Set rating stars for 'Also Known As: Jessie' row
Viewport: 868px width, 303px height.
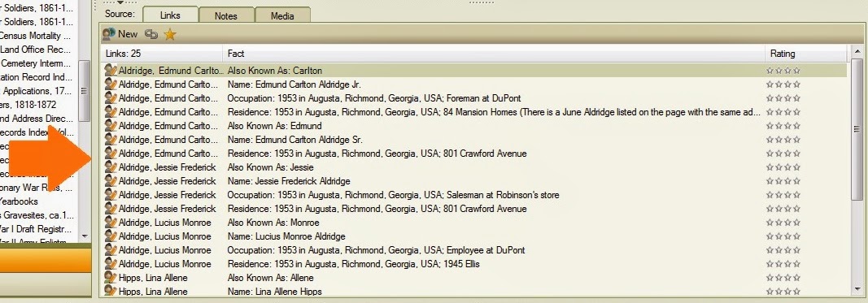(x=783, y=167)
